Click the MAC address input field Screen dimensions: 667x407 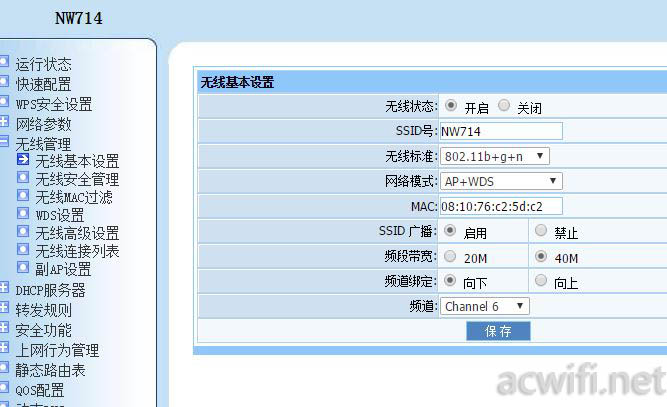(x=501, y=206)
